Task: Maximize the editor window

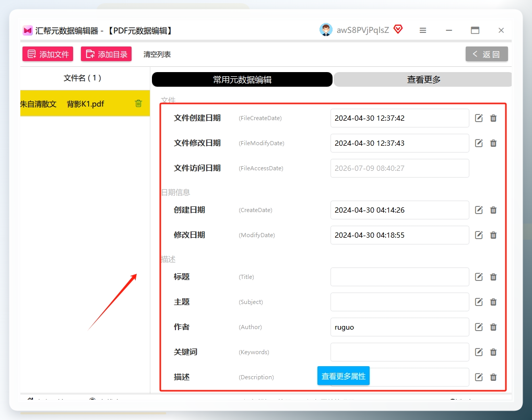Action: pos(475,30)
